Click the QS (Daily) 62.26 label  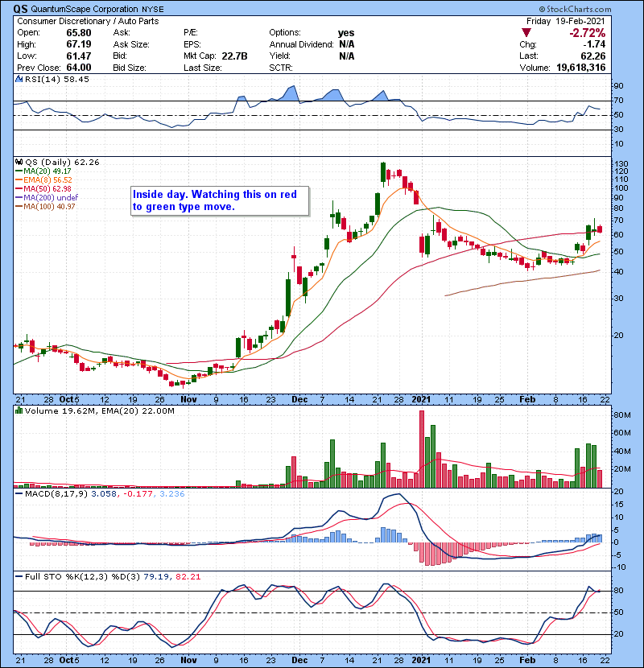62,163
